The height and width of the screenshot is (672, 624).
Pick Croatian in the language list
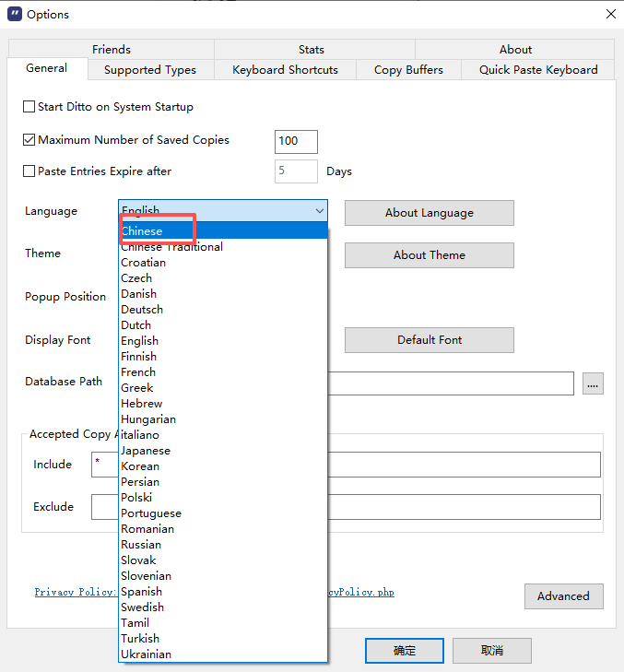tap(223, 263)
